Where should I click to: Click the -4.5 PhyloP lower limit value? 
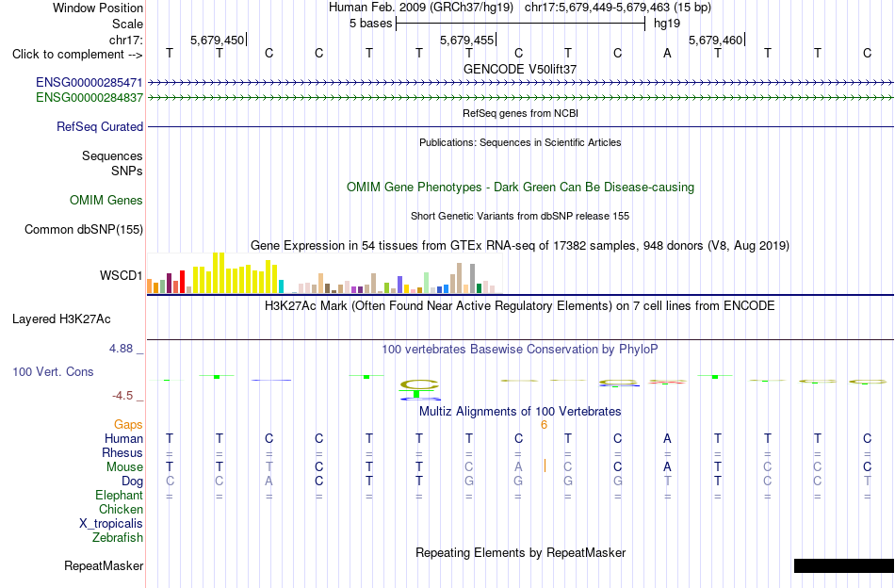click(122, 396)
